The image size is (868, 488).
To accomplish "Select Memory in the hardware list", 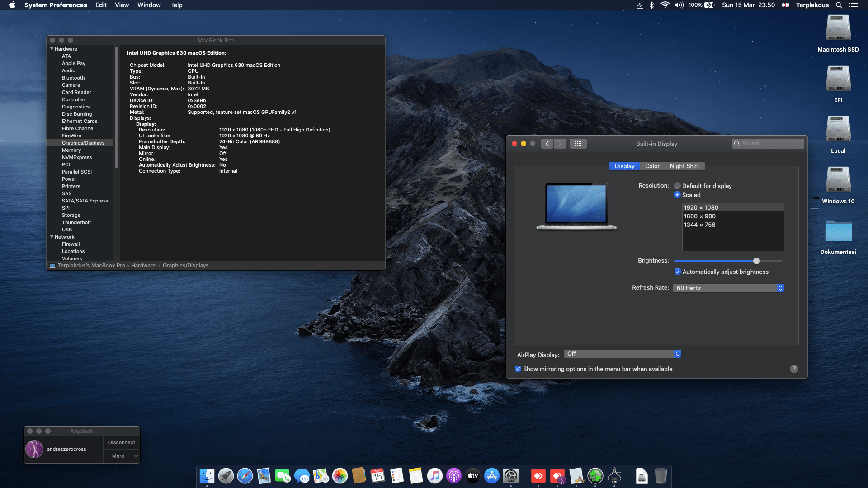I will click(x=71, y=150).
